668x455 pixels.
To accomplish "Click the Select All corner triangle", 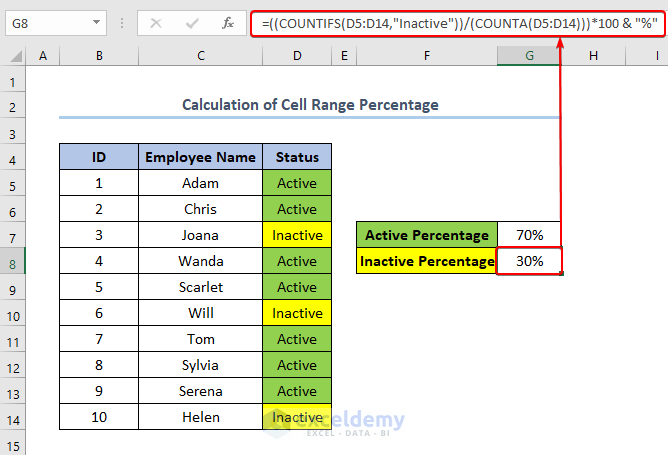I will point(16,56).
